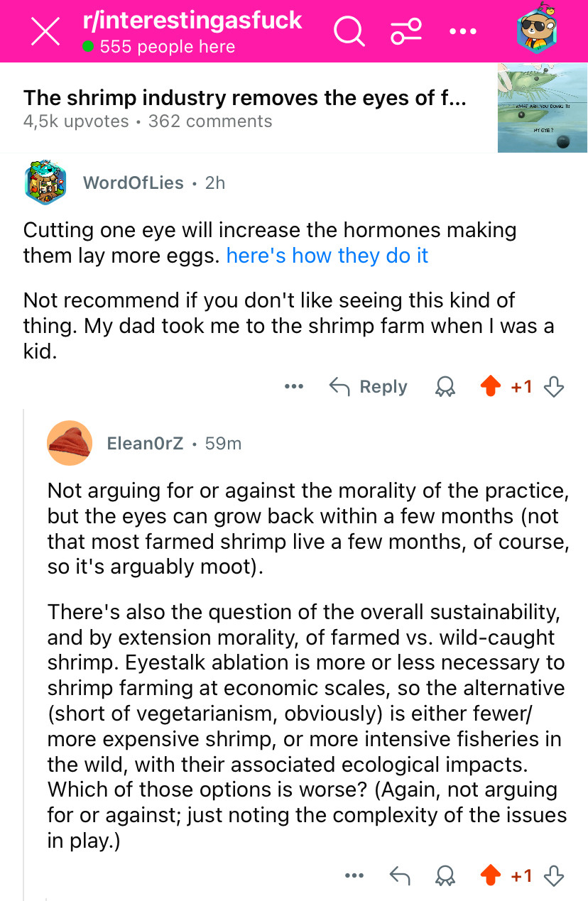Open the shrimp industry post title

point(245,98)
